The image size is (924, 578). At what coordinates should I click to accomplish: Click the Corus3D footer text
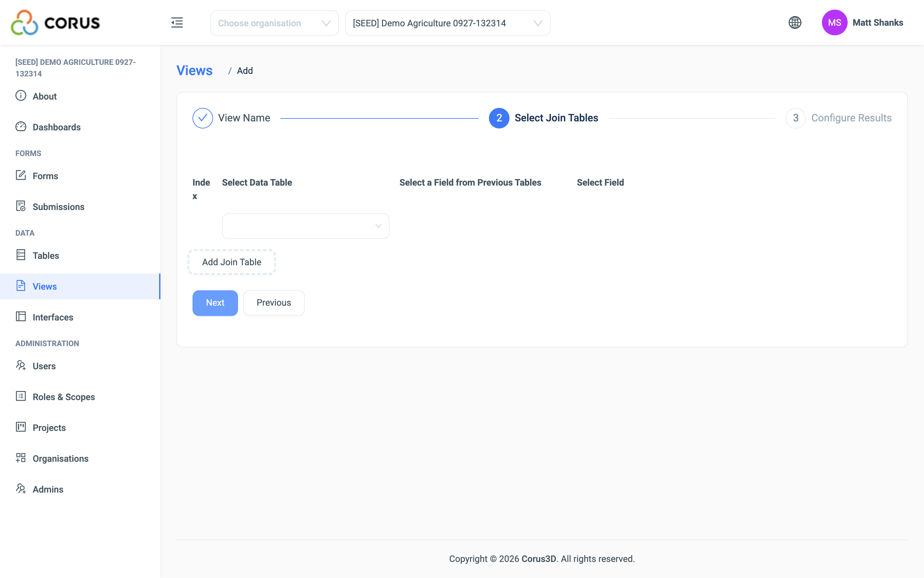click(538, 558)
